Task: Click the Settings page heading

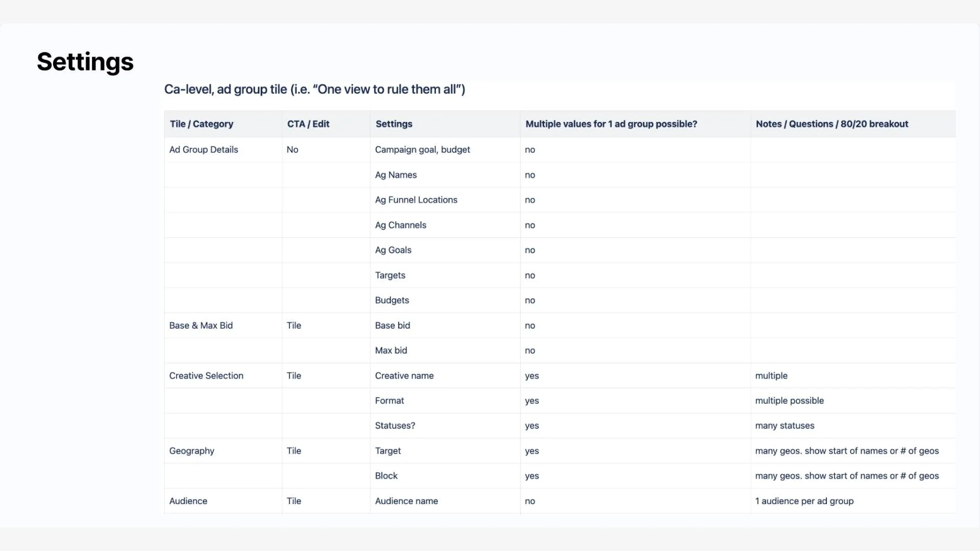Action: 85,62
